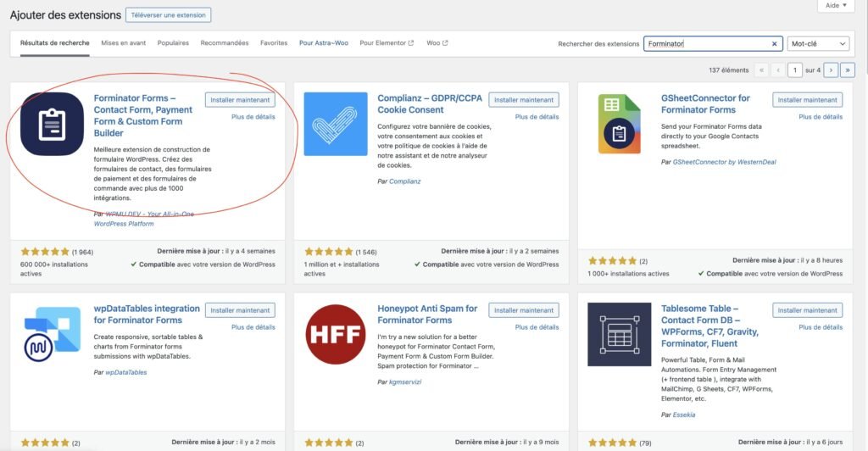Click Installer maintenant for Forminator Forms
Viewport: 868px width, 451px height.
coord(240,100)
